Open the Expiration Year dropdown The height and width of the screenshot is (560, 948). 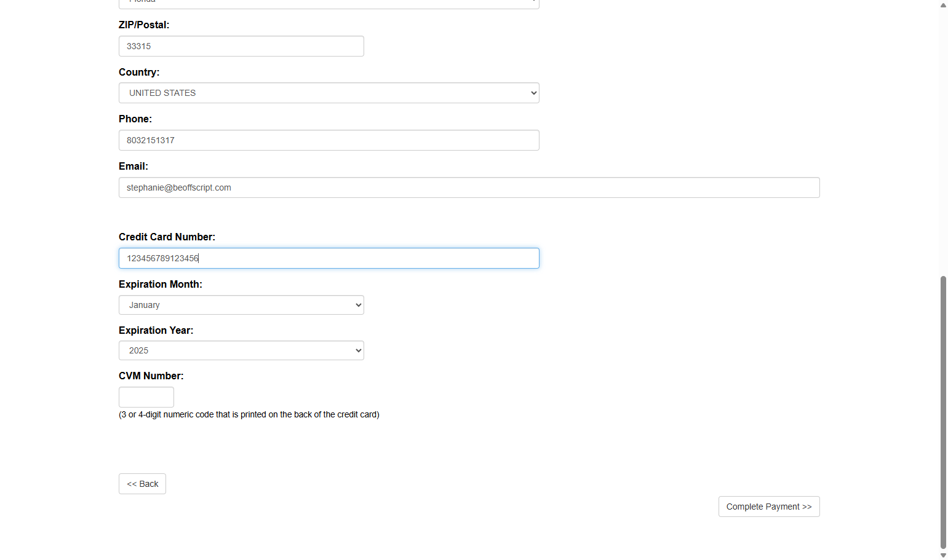click(241, 350)
